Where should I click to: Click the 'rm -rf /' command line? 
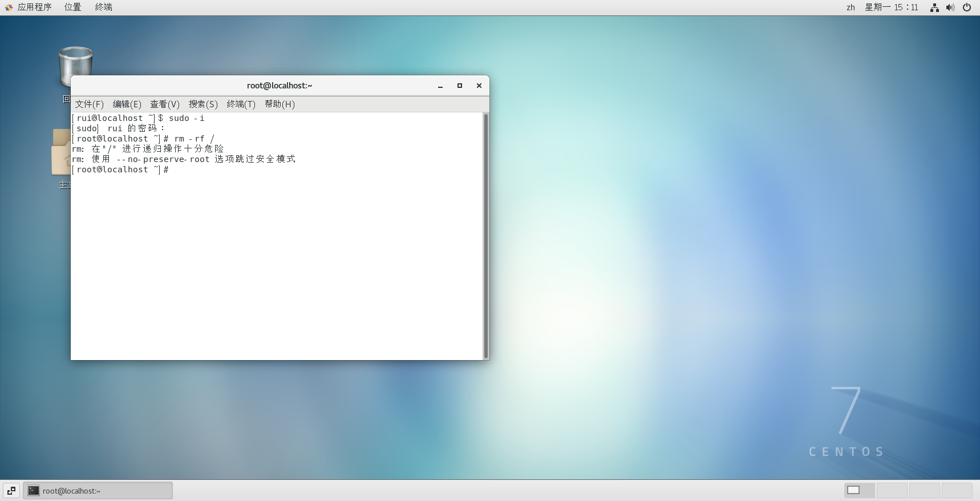click(143, 139)
